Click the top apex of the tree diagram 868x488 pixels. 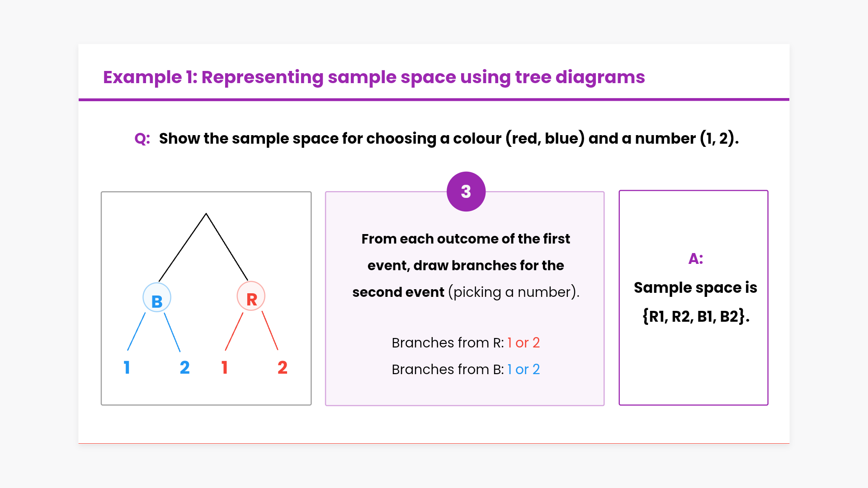tap(206, 214)
